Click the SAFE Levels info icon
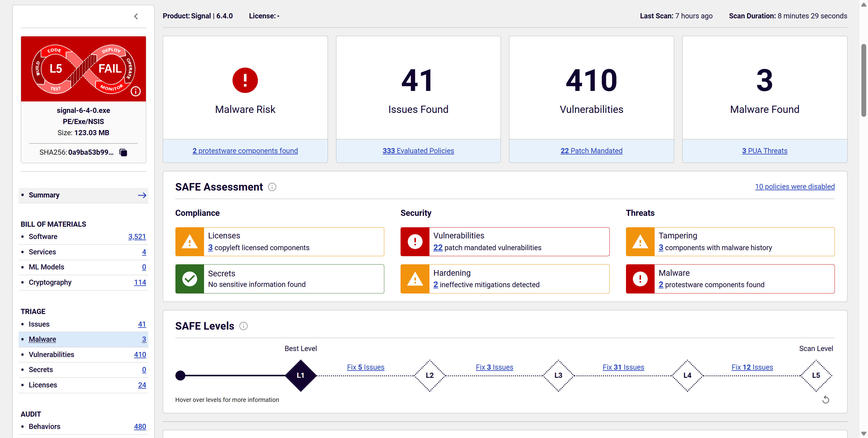 [x=243, y=326]
